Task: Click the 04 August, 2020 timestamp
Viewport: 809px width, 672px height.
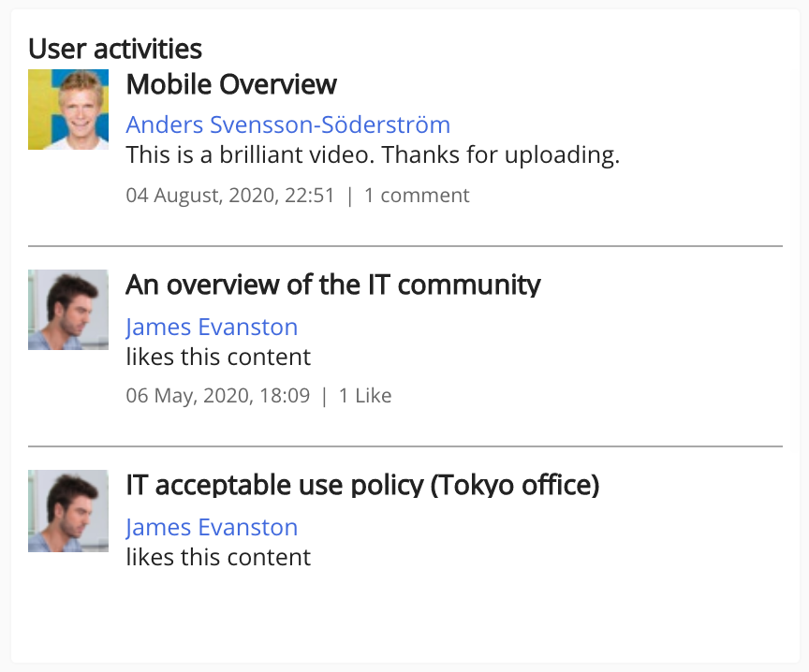Action: pos(230,196)
